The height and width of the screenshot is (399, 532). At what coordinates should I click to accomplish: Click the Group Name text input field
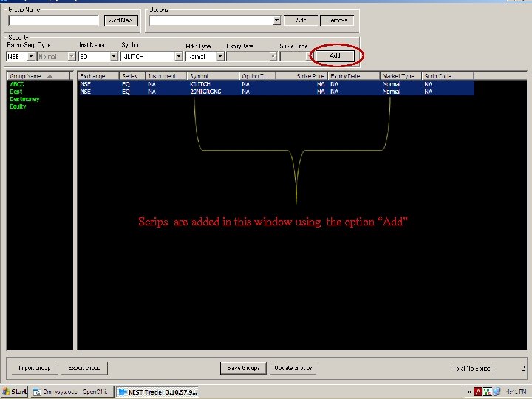coord(54,21)
